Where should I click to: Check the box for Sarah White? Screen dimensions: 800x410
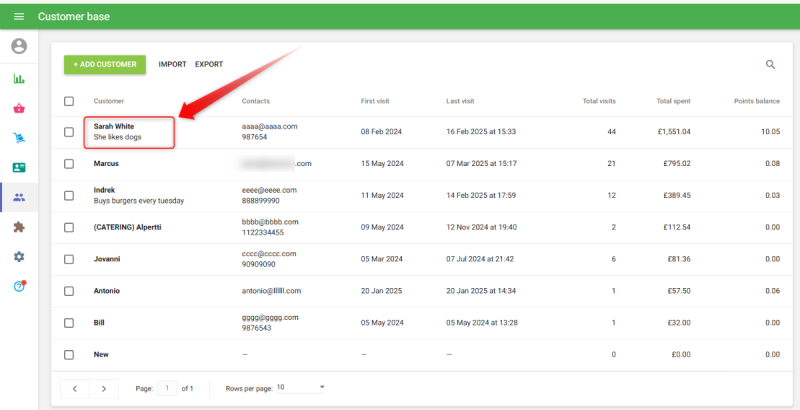69,132
